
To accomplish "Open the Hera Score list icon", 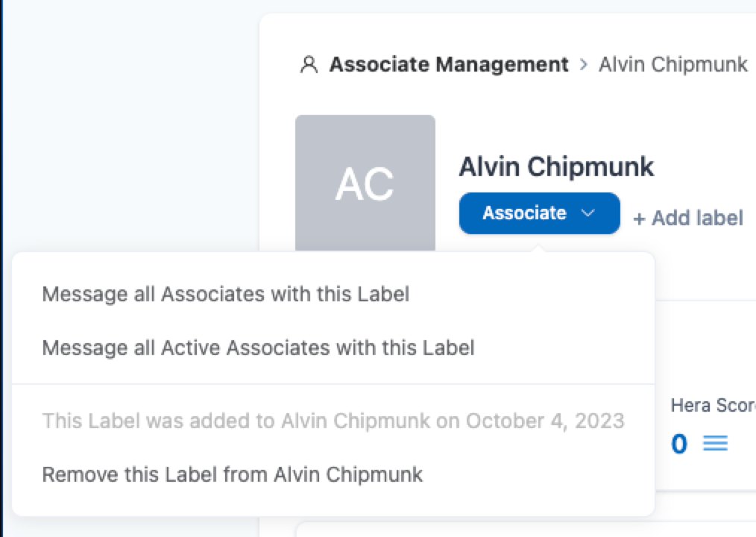I will tap(715, 444).
